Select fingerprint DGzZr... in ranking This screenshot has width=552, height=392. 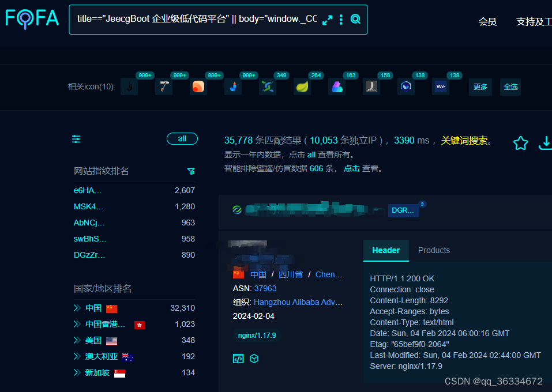(89, 255)
